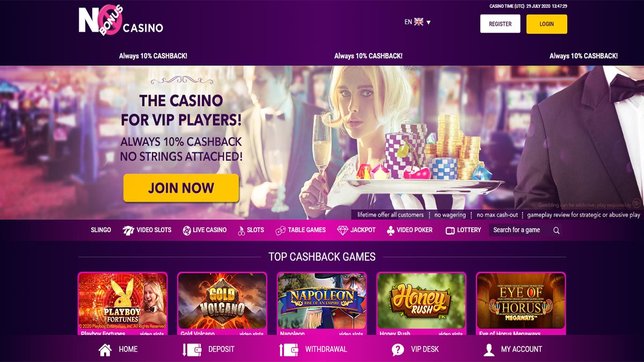The width and height of the screenshot is (644, 362).
Task: Click the search magnifier icon
Action: [556, 231]
